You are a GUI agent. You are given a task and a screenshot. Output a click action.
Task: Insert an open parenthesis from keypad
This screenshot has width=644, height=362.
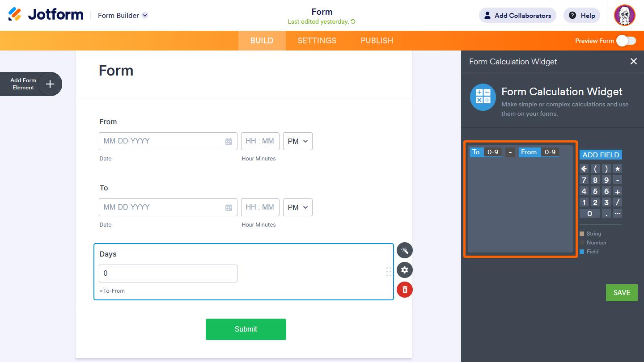pyautogui.click(x=595, y=169)
